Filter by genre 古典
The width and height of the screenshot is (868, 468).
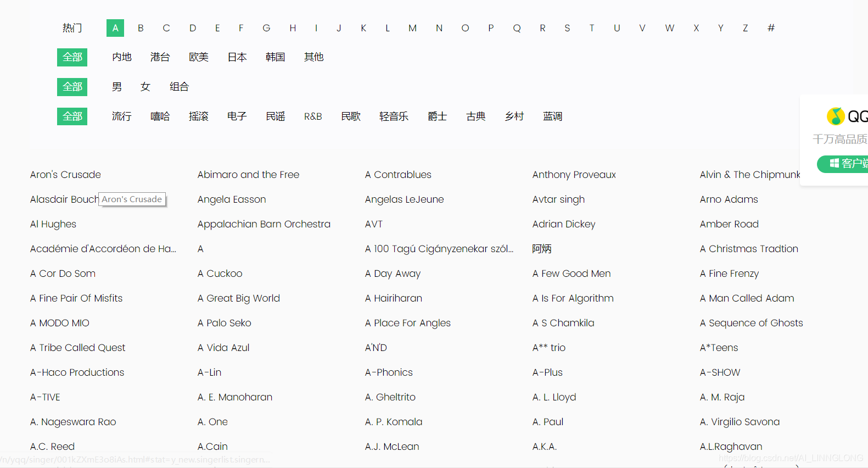476,116
